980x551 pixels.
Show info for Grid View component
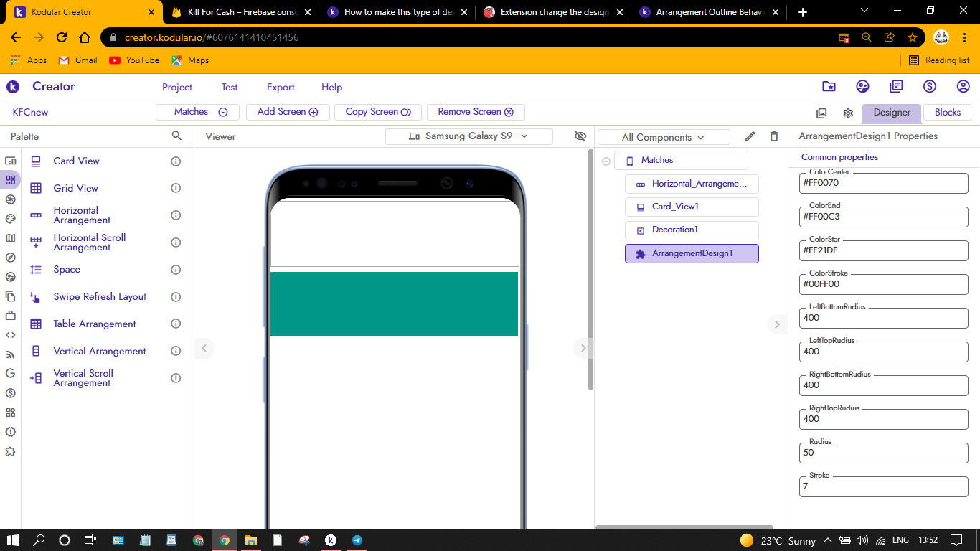[176, 188]
